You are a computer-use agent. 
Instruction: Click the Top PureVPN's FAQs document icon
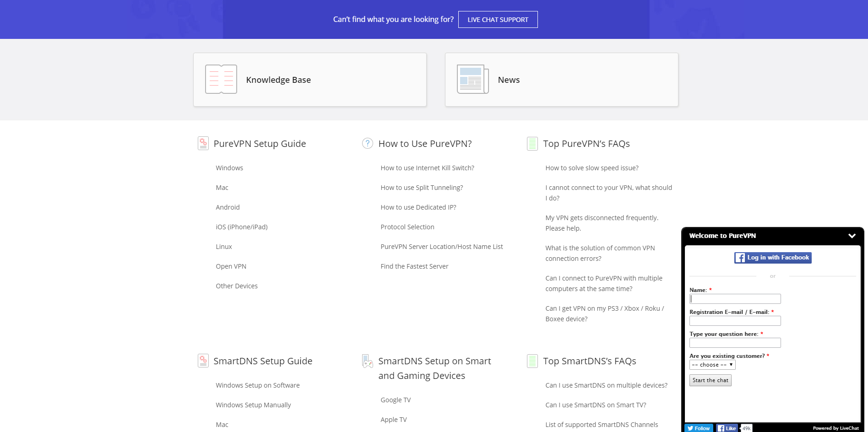pos(532,144)
